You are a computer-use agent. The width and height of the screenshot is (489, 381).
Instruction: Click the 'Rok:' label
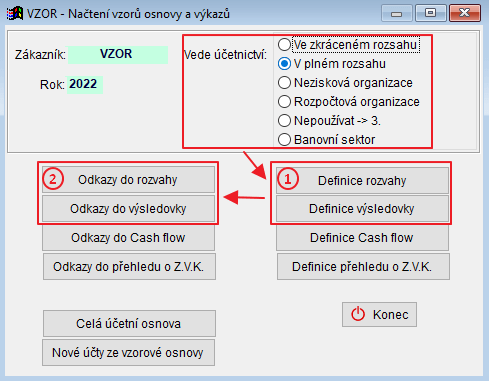click(52, 85)
